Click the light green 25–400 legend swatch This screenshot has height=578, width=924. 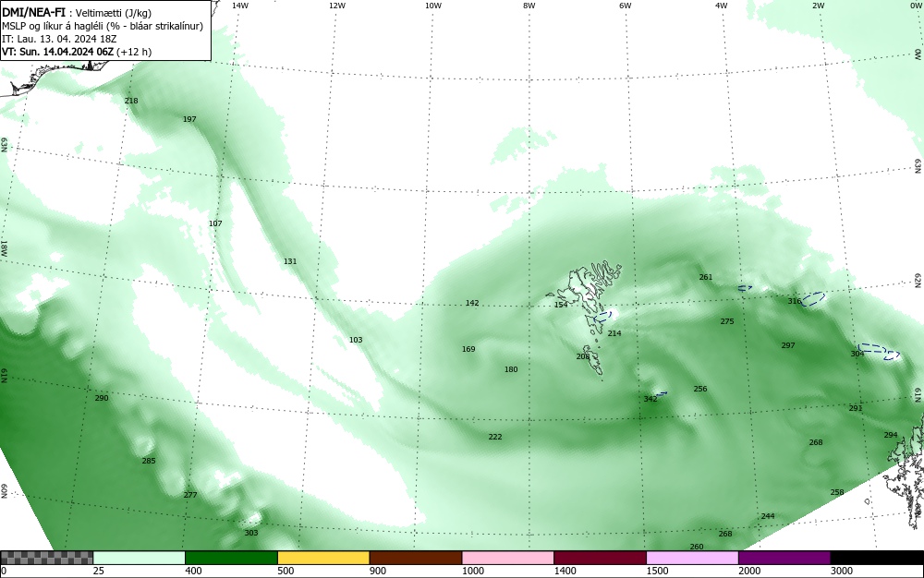click(140, 558)
